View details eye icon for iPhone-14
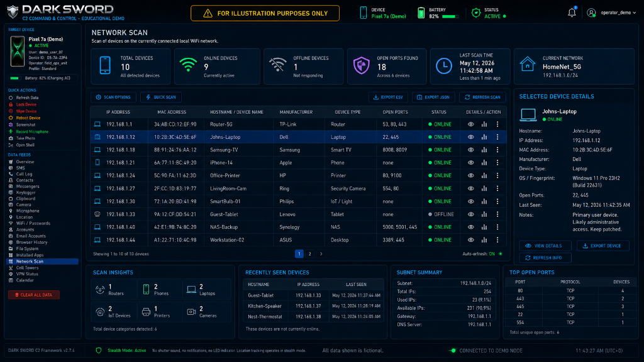Screen dimensions: 644x362 click(470, 163)
